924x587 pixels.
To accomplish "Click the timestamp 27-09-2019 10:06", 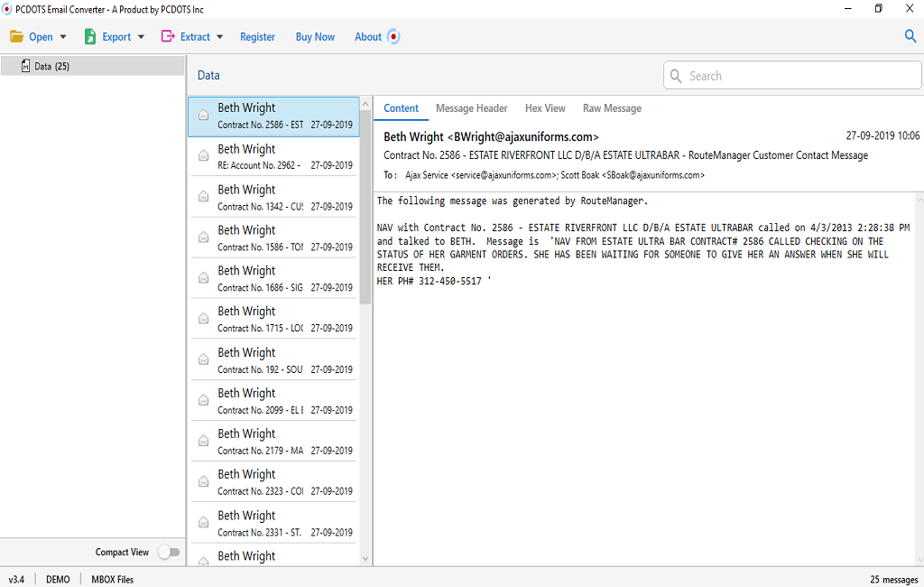I will 882,135.
